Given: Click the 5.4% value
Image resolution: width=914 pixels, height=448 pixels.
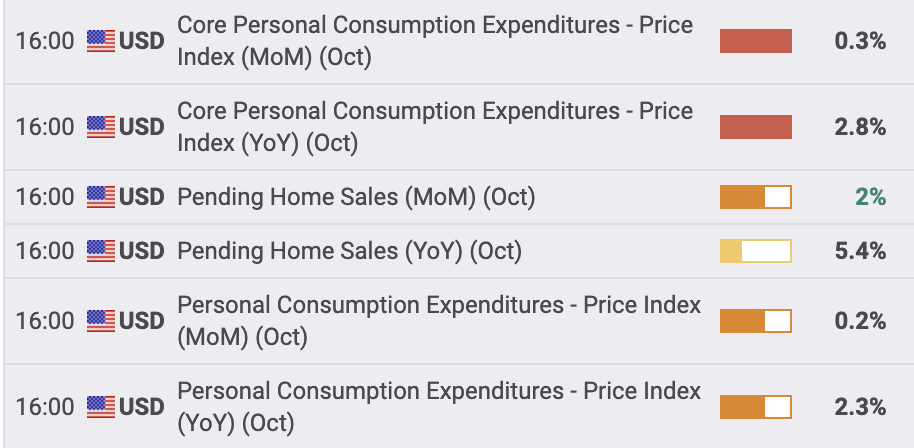Looking at the screenshot, I should tap(860, 251).
